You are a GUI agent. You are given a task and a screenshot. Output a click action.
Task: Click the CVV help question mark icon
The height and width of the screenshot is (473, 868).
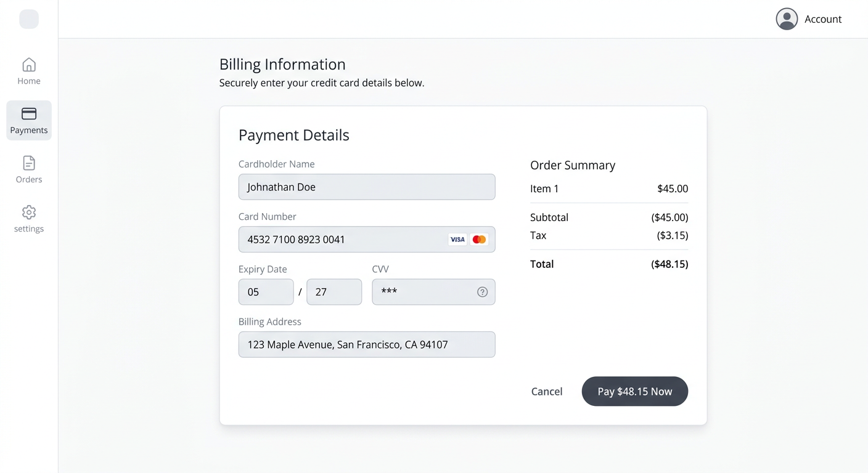pos(482,292)
